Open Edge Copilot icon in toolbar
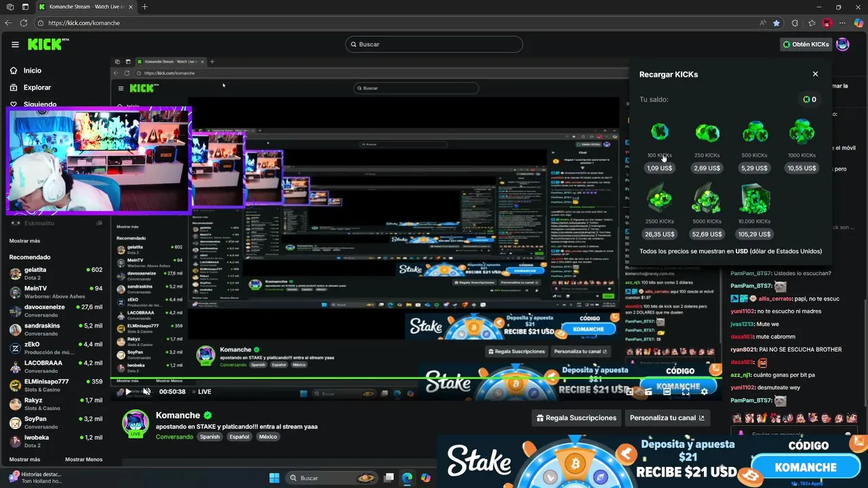Screen dimensions: 868x488 tap(859, 22)
